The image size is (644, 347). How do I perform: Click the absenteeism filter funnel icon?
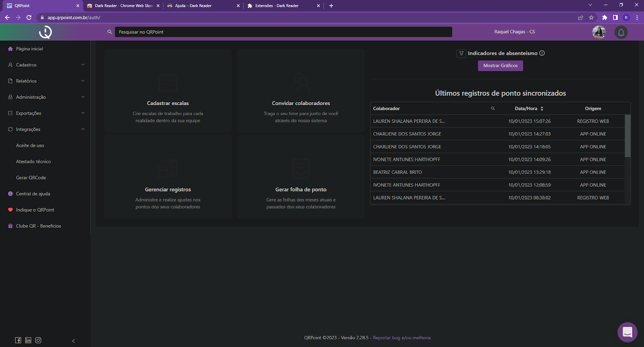point(461,54)
